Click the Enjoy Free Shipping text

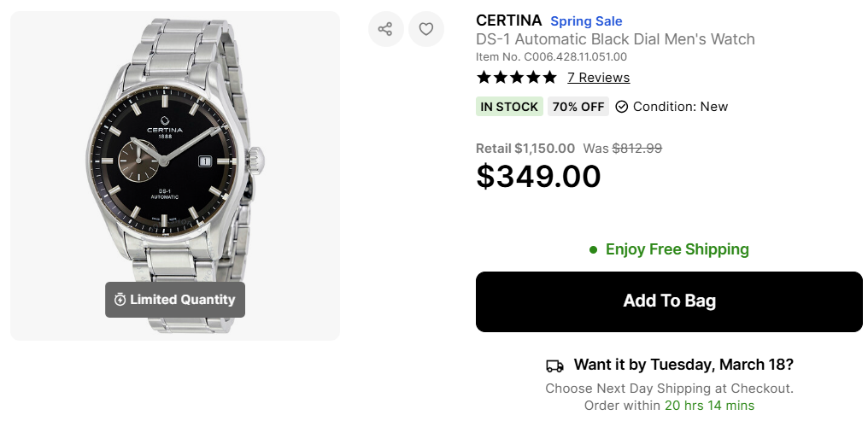click(x=677, y=249)
